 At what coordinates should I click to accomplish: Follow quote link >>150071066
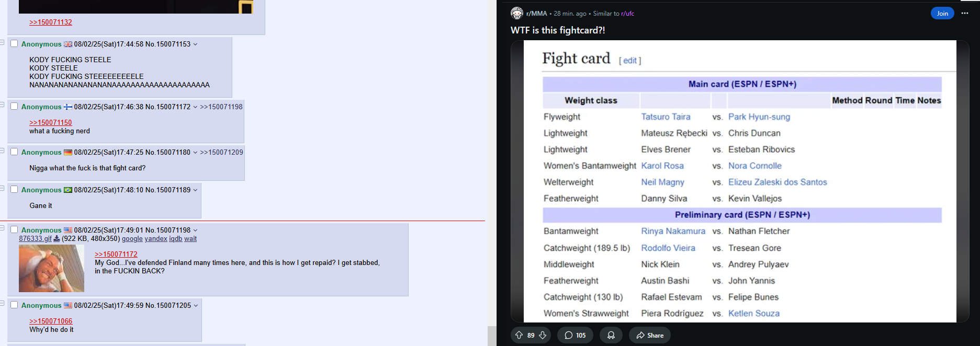pyautogui.click(x=51, y=321)
